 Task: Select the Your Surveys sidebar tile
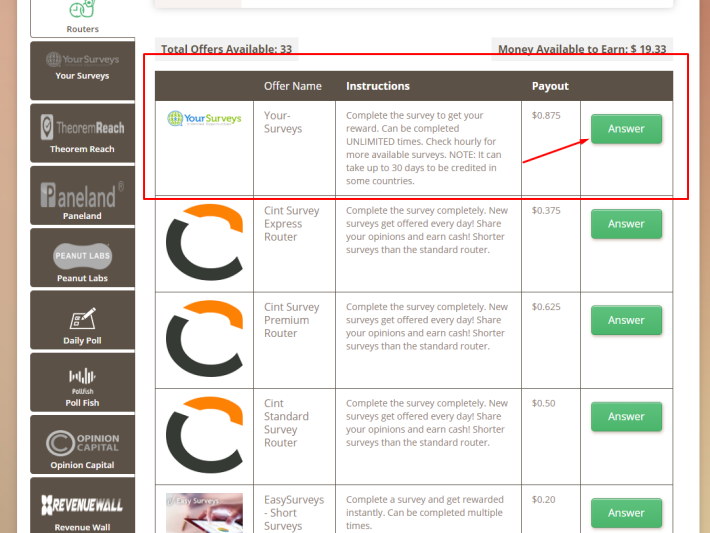82,71
